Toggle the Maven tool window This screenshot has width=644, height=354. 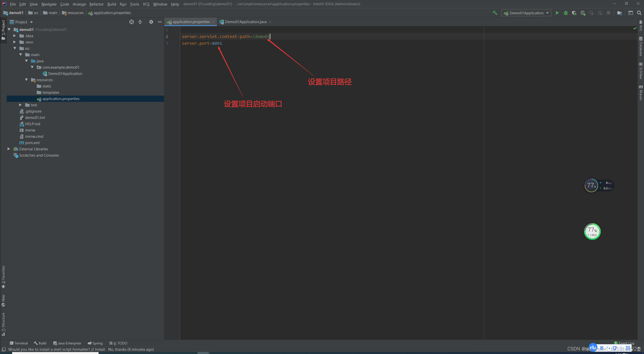click(640, 93)
